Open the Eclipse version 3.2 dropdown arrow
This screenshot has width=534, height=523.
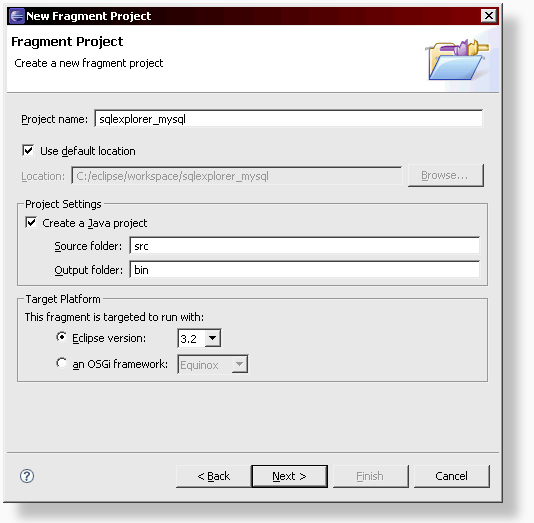pyautogui.click(x=213, y=338)
